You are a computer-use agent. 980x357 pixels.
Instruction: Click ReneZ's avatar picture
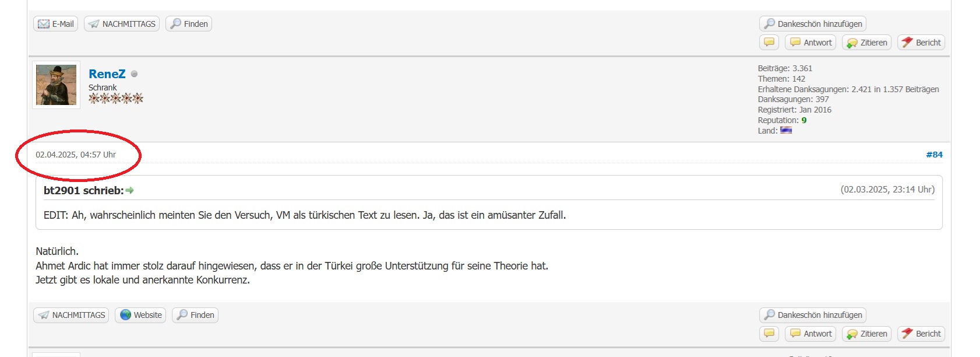tap(56, 85)
